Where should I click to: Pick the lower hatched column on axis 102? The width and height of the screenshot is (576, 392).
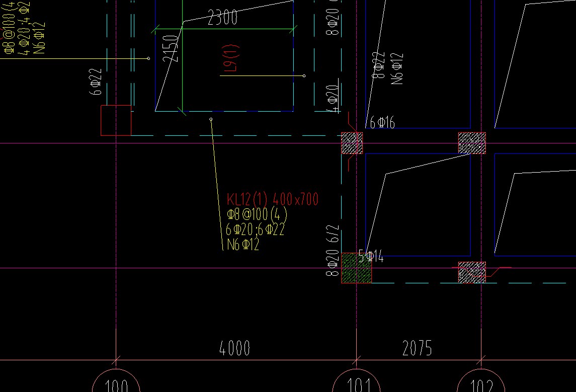click(x=472, y=272)
